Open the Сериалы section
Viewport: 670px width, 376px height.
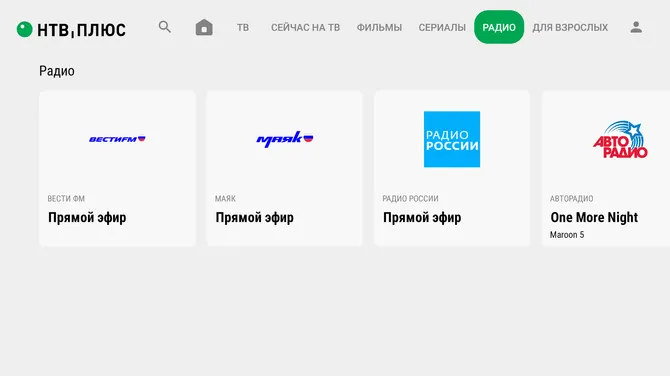(x=442, y=27)
